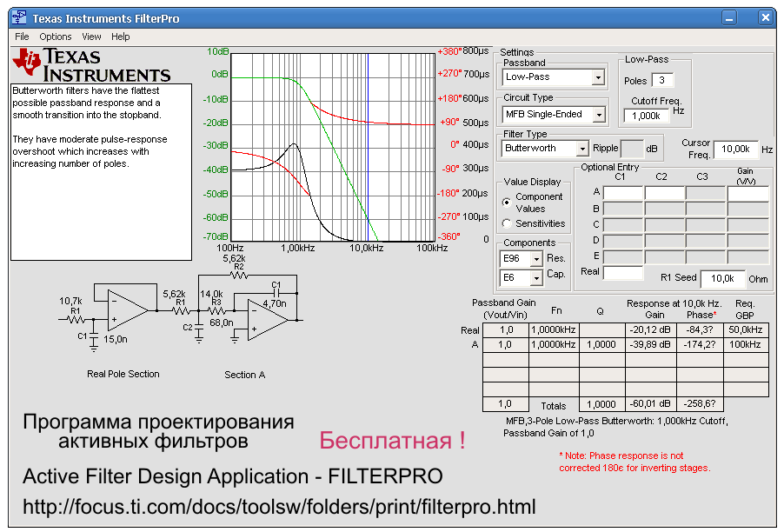Click the frequency response graph

coord(332,146)
